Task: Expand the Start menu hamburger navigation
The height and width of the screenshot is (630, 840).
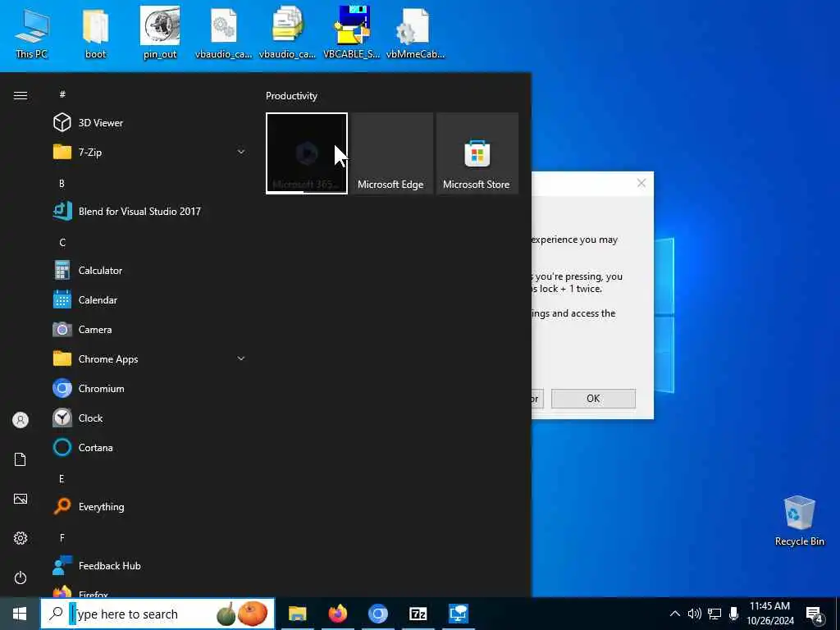Action: click(21, 95)
